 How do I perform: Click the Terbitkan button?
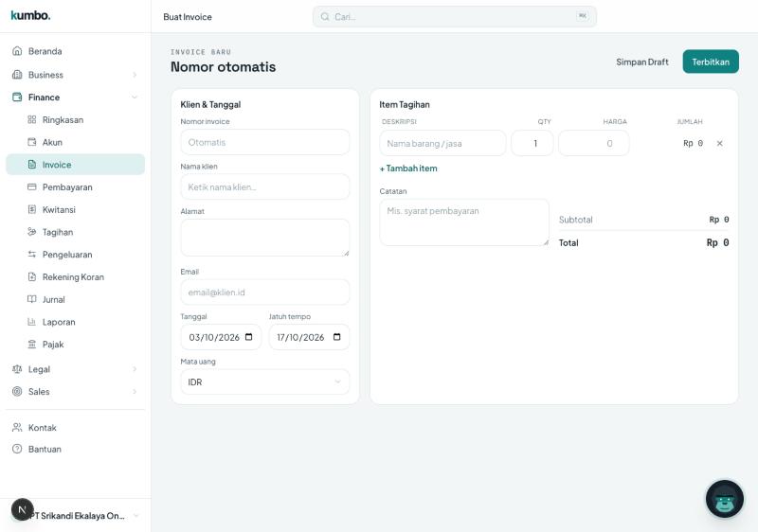click(x=711, y=62)
